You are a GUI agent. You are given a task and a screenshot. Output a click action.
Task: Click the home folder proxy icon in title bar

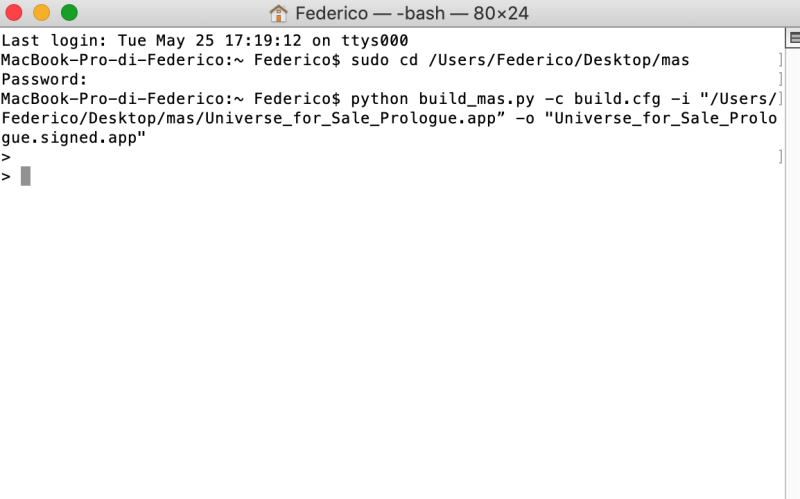279,13
